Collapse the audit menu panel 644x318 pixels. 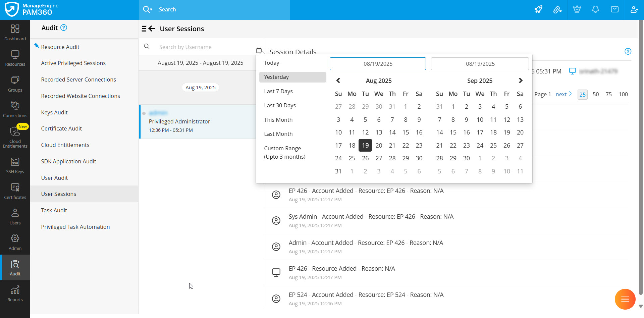(x=148, y=29)
